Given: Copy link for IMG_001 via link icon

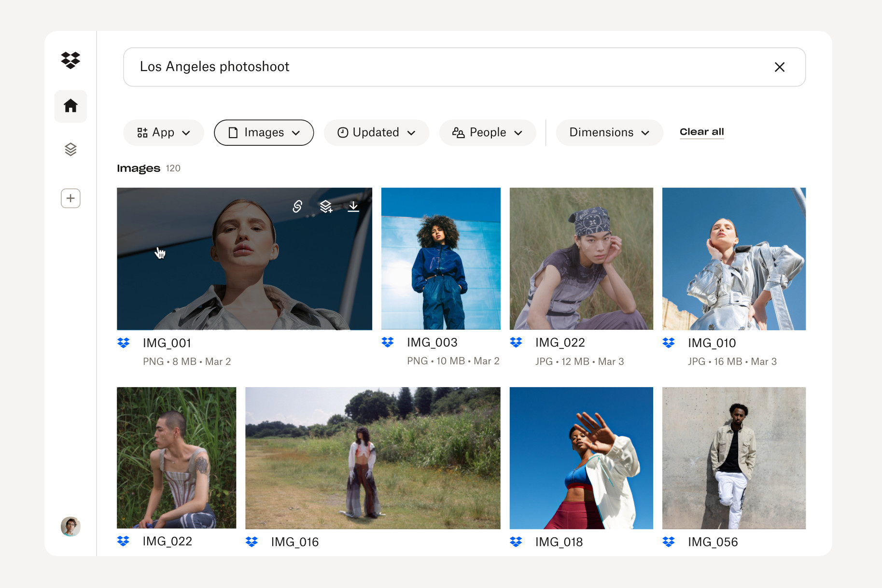Looking at the screenshot, I should tap(297, 207).
